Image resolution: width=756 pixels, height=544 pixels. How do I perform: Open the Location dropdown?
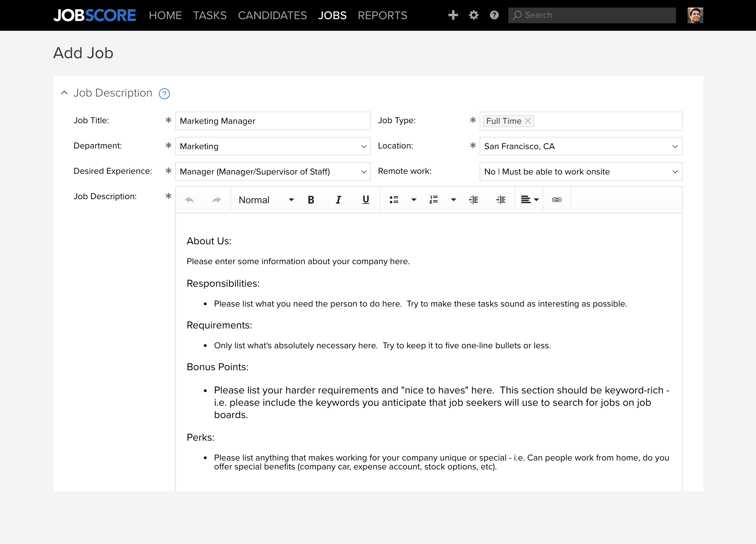[x=581, y=146]
